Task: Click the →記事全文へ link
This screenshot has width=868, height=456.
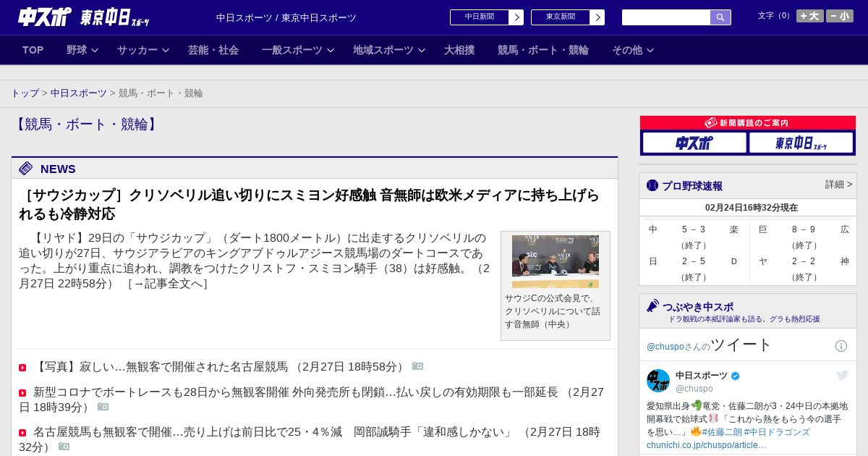Action: pos(168,284)
